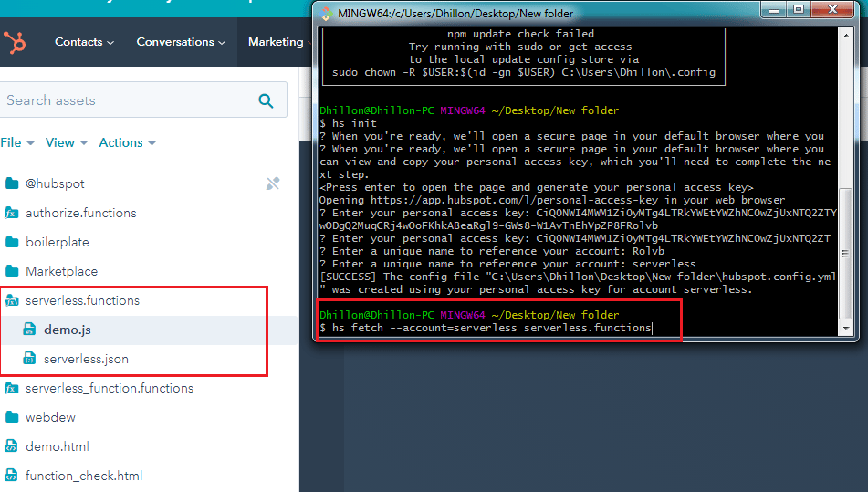This screenshot has width=868, height=492.
Task: Click the serverless.functions fx icon
Action: (12, 300)
